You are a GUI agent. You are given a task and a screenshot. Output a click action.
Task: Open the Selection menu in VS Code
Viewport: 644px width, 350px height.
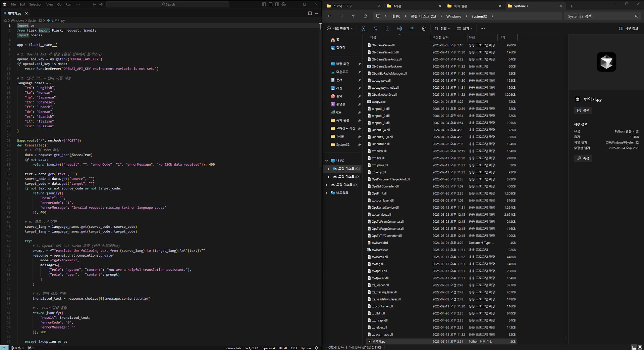pos(36,4)
